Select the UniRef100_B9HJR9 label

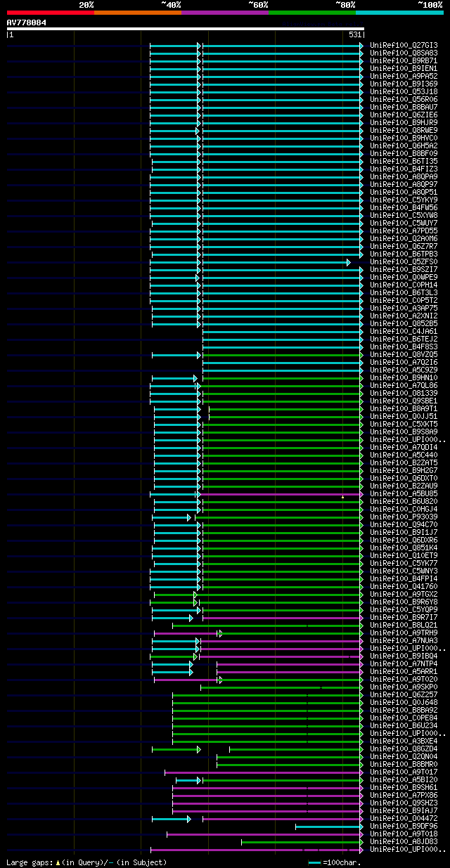404,122
